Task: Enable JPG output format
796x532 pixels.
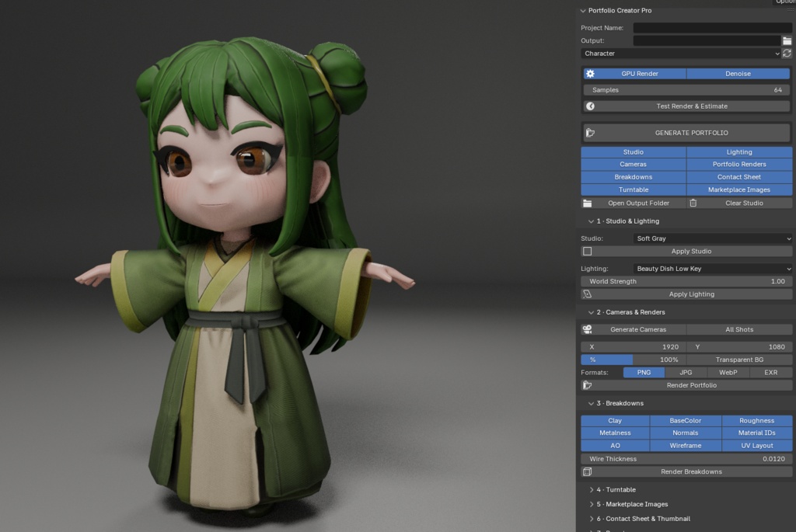Action: (x=686, y=372)
